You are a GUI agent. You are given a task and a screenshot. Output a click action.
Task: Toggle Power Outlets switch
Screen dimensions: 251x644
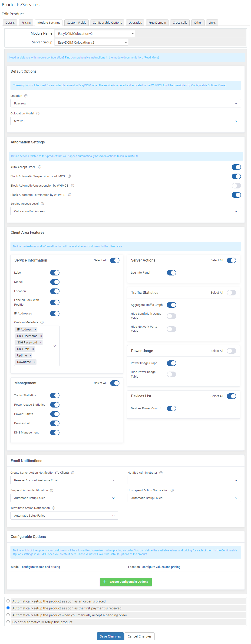click(55, 414)
